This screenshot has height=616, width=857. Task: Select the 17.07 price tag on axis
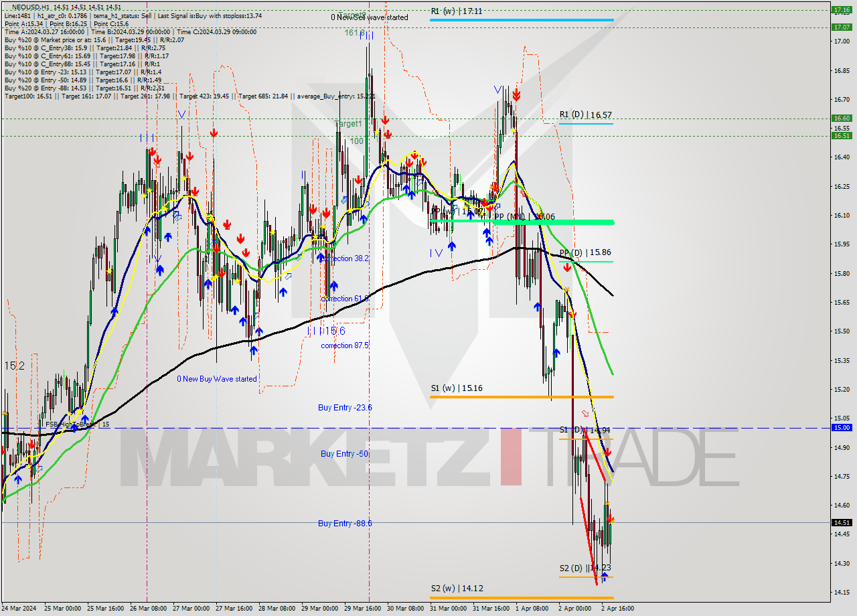coord(842,27)
